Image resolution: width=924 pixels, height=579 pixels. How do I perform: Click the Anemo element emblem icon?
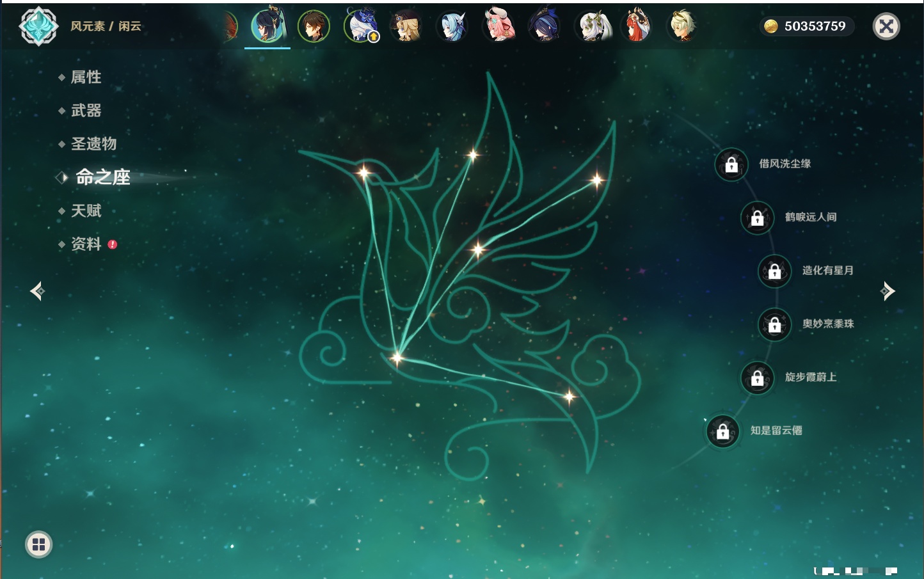38,26
